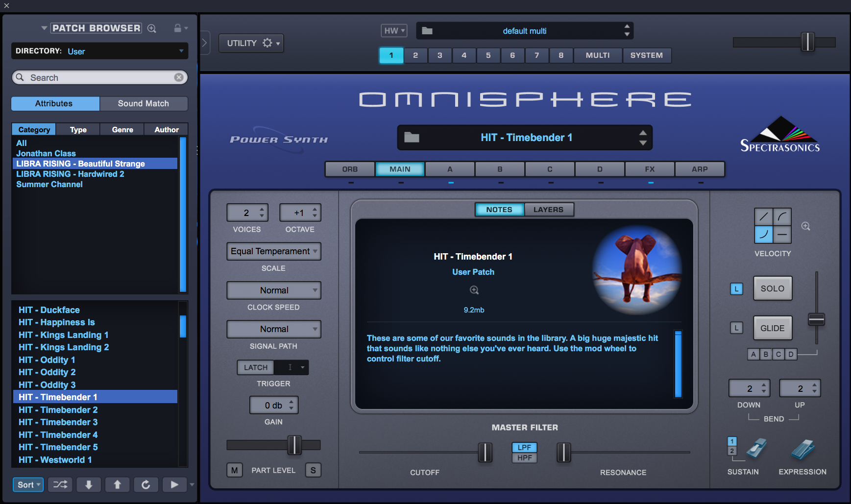This screenshot has height=504, width=851.
Task: Open the MULTI page button
Action: [598, 55]
